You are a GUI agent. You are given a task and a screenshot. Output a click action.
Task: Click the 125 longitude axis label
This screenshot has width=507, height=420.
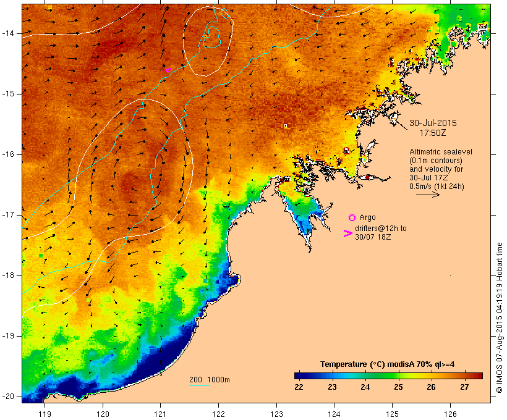pyautogui.click(x=392, y=414)
